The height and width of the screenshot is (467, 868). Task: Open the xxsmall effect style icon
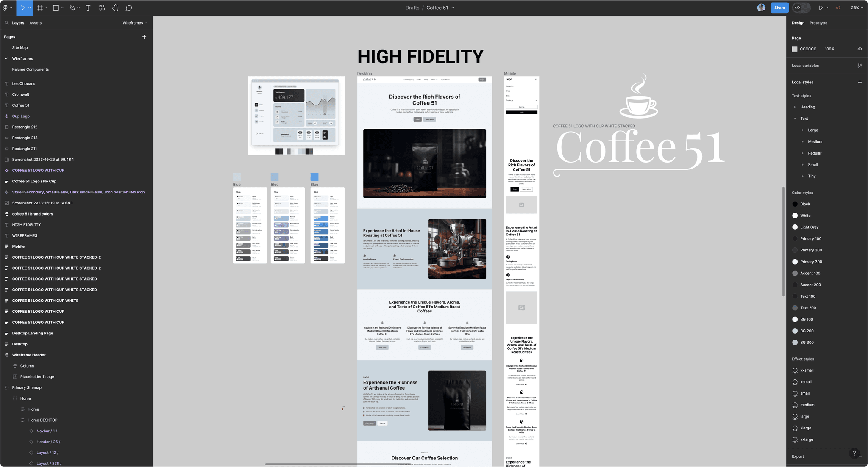(x=795, y=370)
